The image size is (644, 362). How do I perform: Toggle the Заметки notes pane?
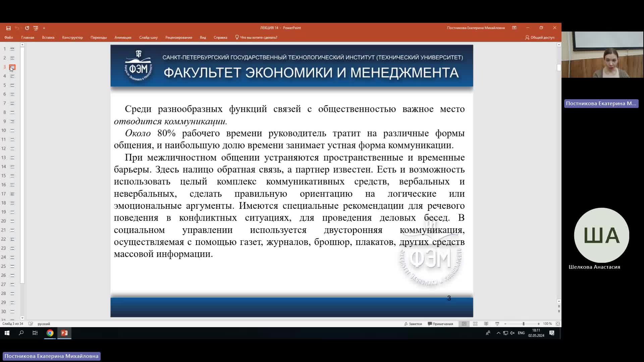click(x=413, y=324)
